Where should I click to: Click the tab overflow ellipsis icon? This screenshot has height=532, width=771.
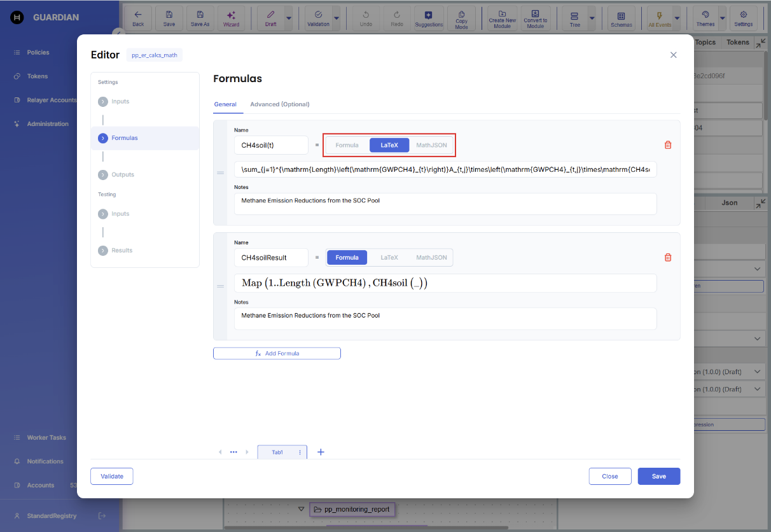coord(233,452)
